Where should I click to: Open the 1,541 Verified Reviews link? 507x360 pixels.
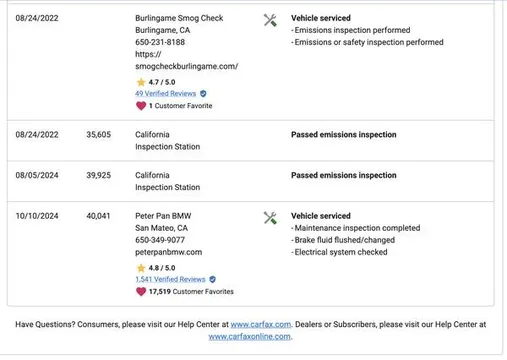click(x=170, y=279)
